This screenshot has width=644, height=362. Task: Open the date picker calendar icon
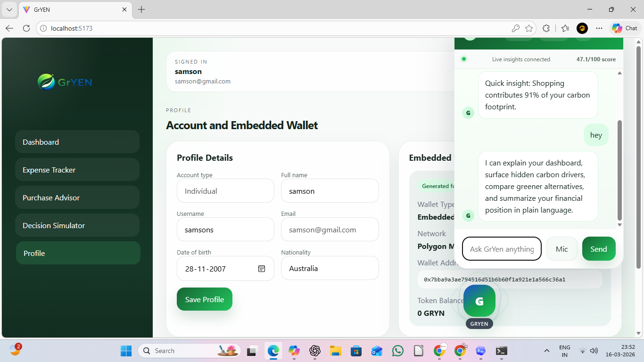262,269
